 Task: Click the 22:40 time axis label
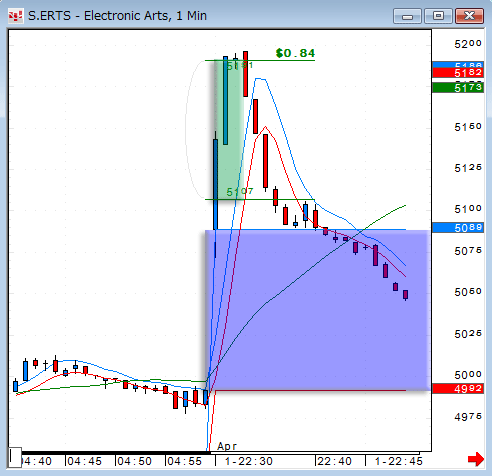tap(334, 461)
